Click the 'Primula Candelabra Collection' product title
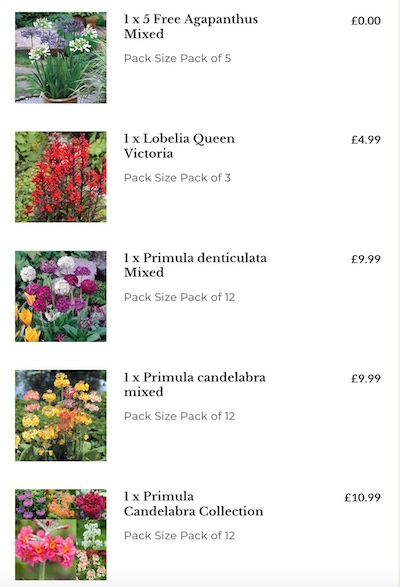This screenshot has width=400, height=587. coord(194,504)
